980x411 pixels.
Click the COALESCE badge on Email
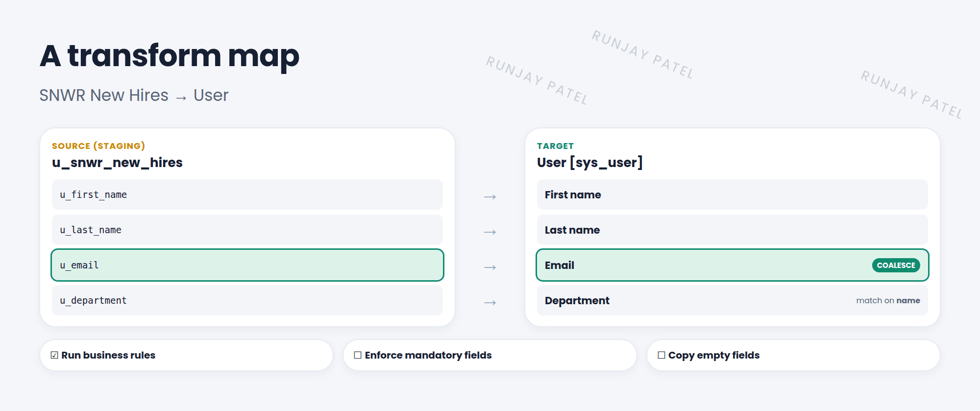896,265
